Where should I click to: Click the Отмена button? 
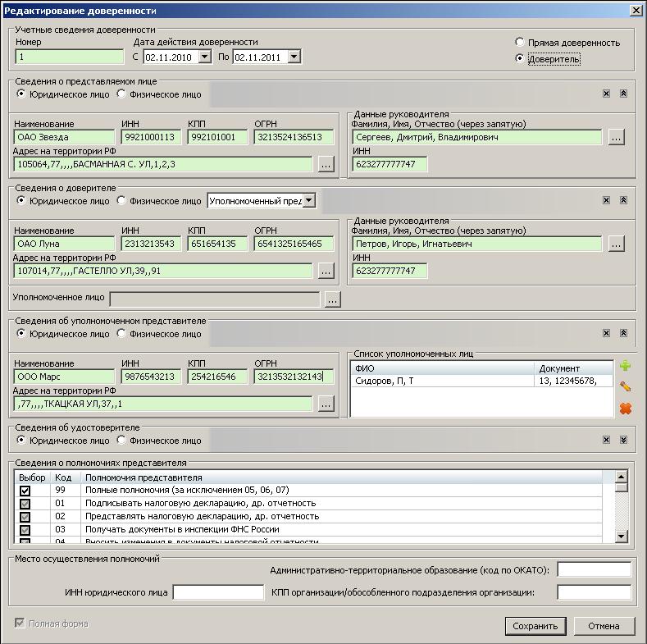[x=604, y=626]
